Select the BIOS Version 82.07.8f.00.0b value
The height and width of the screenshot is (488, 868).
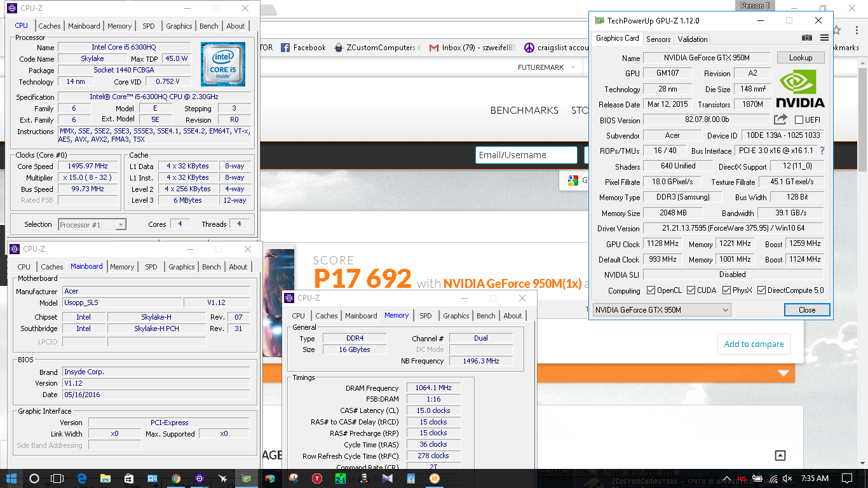(707, 119)
